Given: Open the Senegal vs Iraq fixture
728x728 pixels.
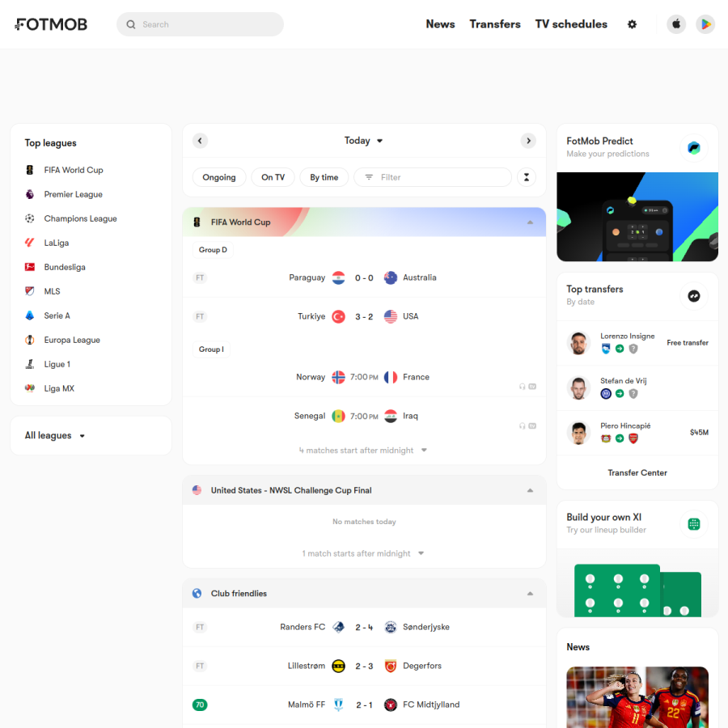Looking at the screenshot, I should point(364,416).
